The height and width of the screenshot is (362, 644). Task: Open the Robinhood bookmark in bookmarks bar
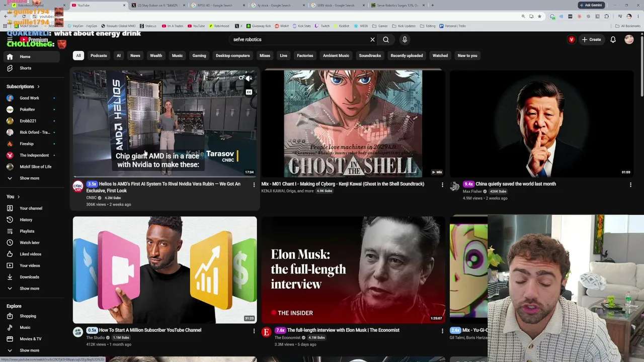pos(219,26)
